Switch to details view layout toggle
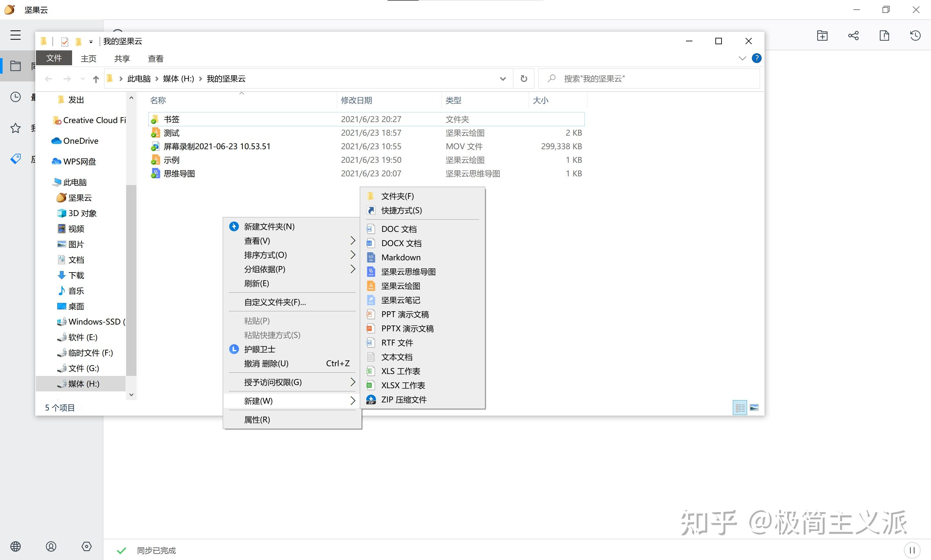The height and width of the screenshot is (560, 931). tap(740, 408)
